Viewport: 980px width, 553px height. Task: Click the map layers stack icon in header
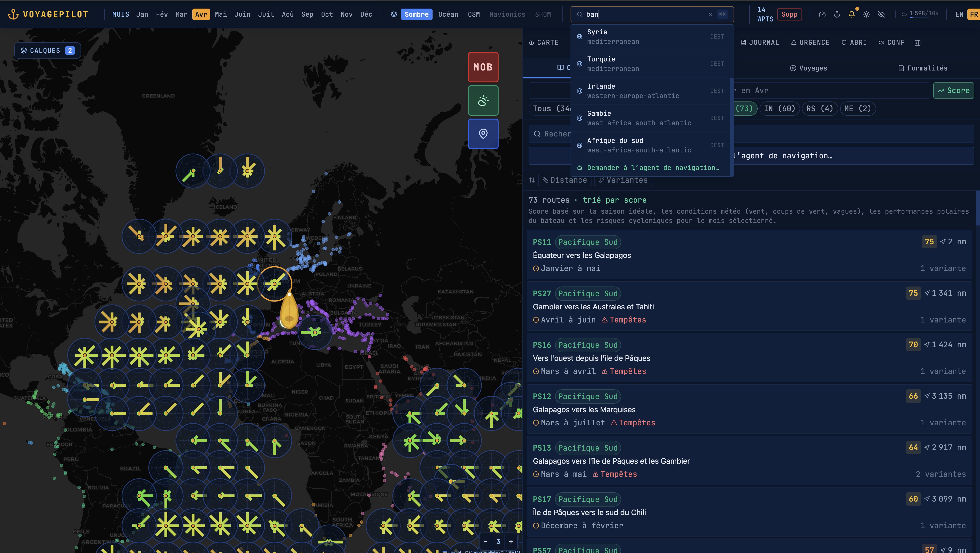pos(394,15)
